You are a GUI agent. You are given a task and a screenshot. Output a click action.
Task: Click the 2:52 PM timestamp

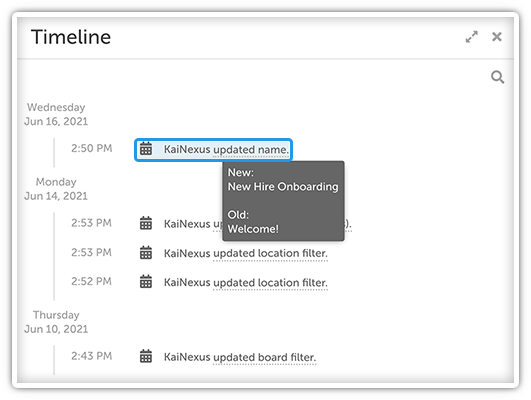[91, 281]
